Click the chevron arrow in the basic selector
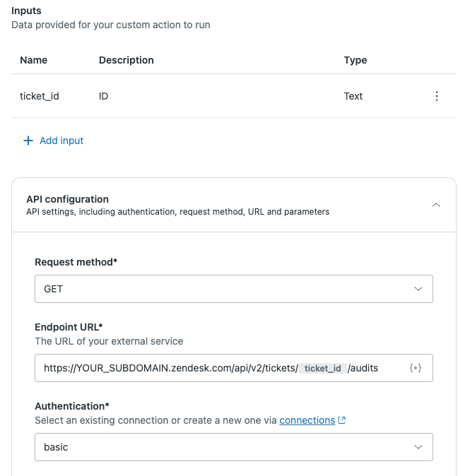The image size is (458, 476). pyautogui.click(x=418, y=447)
